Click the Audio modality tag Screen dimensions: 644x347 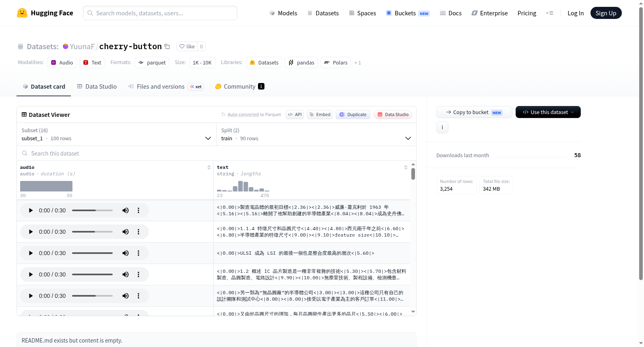pyautogui.click(x=62, y=62)
